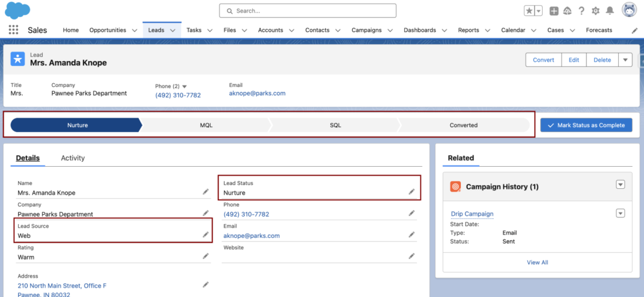Click the Salesforce cloud logo
The width and height of the screenshot is (644, 297).
pyautogui.click(x=17, y=10)
